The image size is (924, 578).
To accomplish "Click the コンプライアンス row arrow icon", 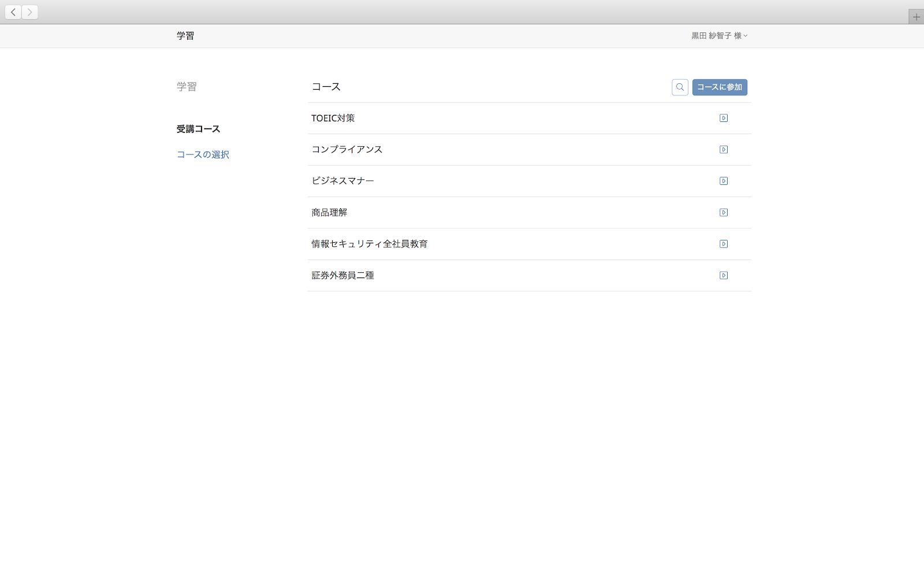I will click(723, 150).
